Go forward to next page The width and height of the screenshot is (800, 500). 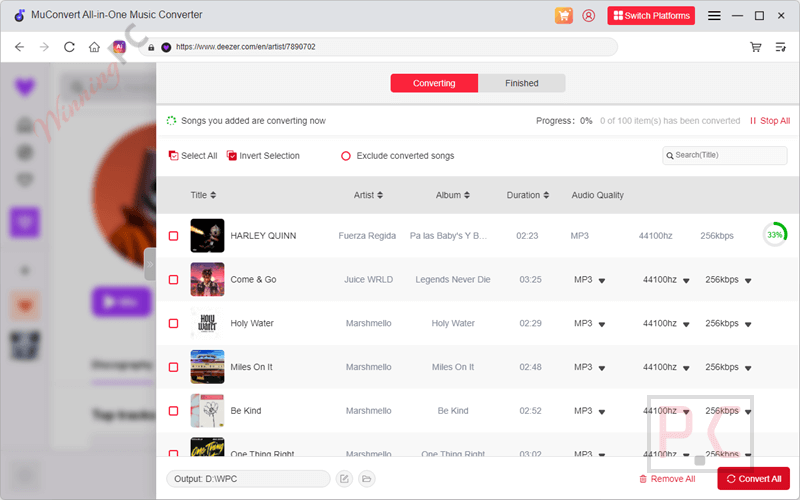(44, 47)
